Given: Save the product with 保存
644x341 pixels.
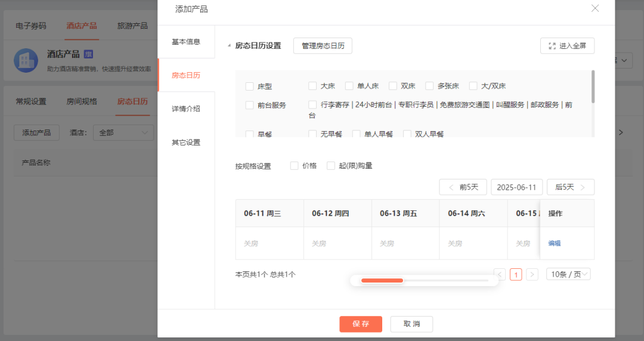Looking at the screenshot, I should point(361,324).
